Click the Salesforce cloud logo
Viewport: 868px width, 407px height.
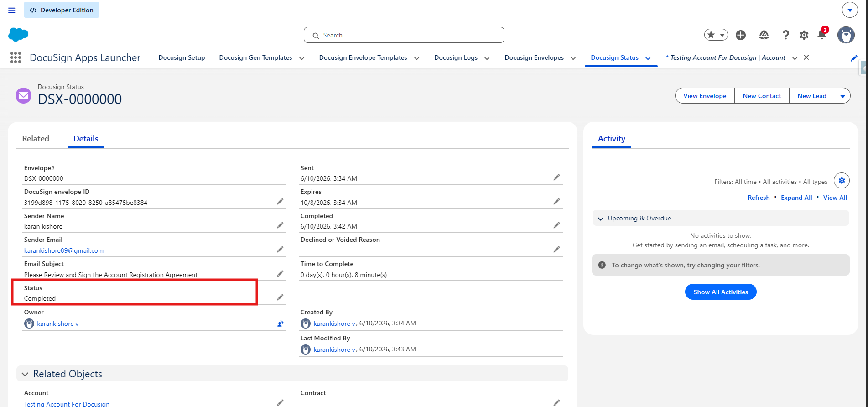[18, 35]
